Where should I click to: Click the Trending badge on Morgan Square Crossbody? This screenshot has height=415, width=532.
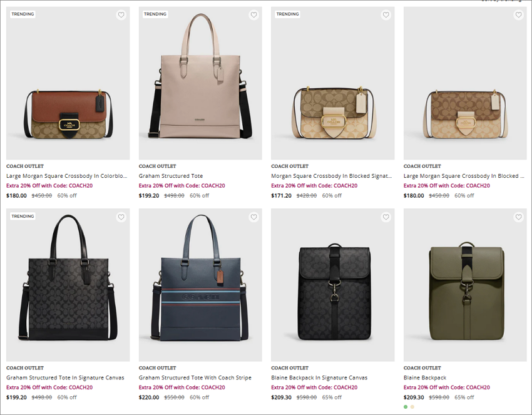pos(287,14)
